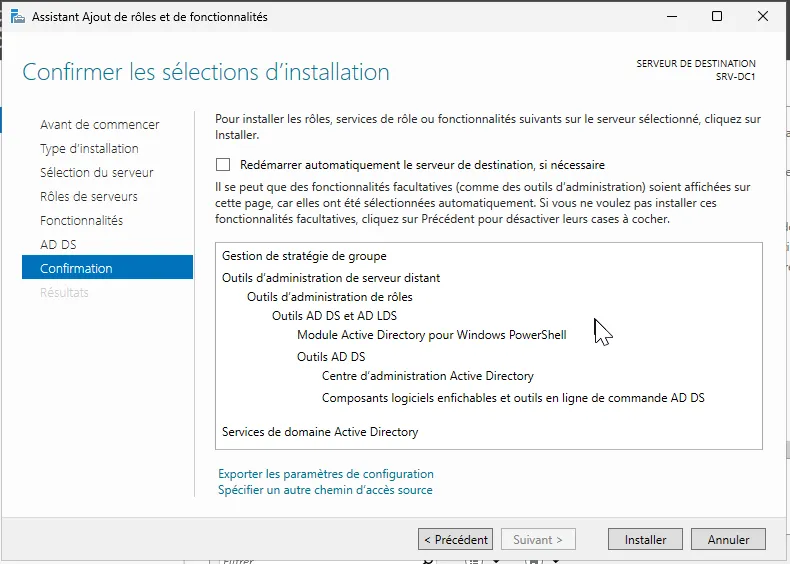The image size is (790, 564).
Task: Enable automatic restart of destination server
Action: pyautogui.click(x=223, y=165)
